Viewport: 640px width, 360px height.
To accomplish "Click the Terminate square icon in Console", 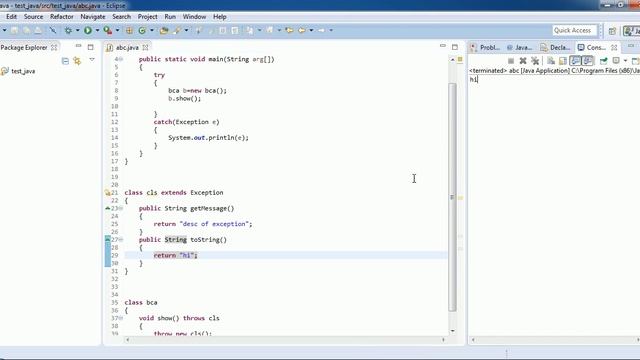I will pyautogui.click(x=511, y=61).
